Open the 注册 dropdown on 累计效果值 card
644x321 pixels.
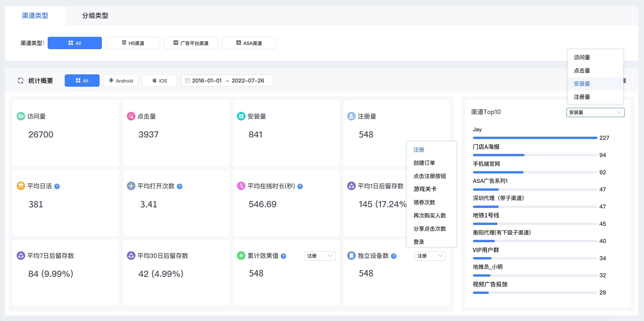[x=320, y=256]
